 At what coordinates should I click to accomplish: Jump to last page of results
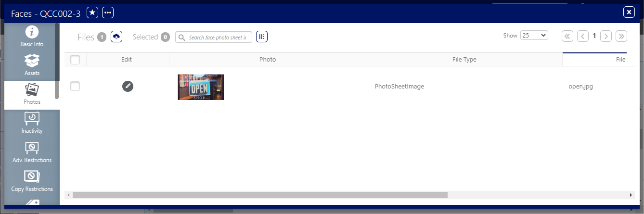click(x=621, y=36)
